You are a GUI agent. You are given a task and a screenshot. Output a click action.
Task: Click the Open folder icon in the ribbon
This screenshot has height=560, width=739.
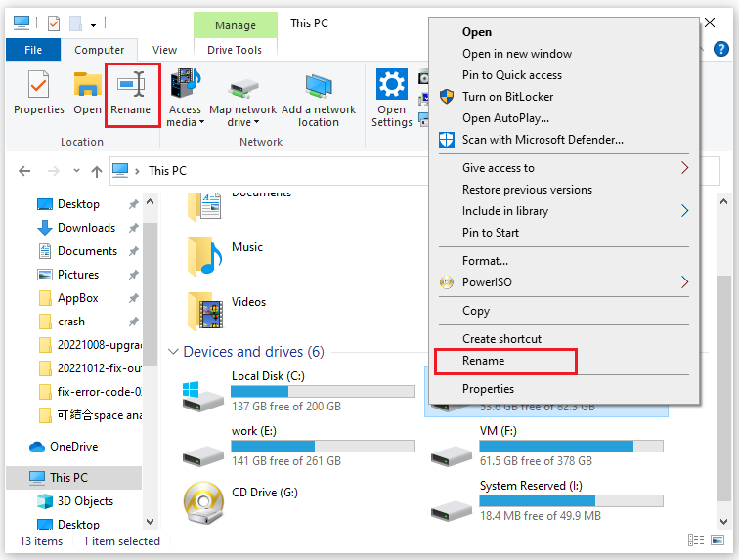(x=87, y=85)
